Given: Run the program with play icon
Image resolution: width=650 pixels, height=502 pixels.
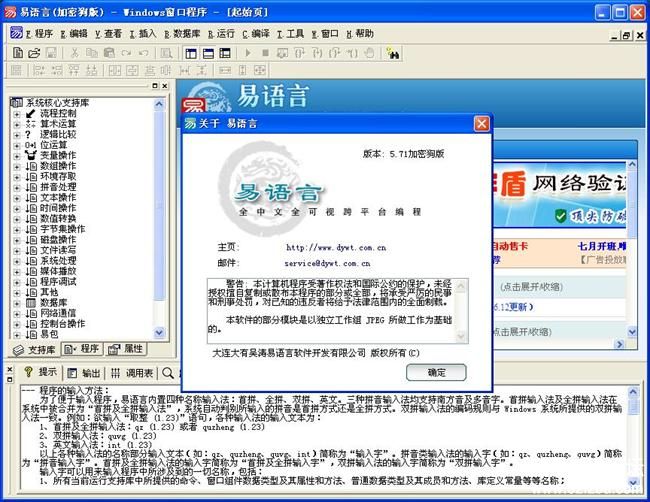Looking at the screenshot, I should (x=248, y=53).
